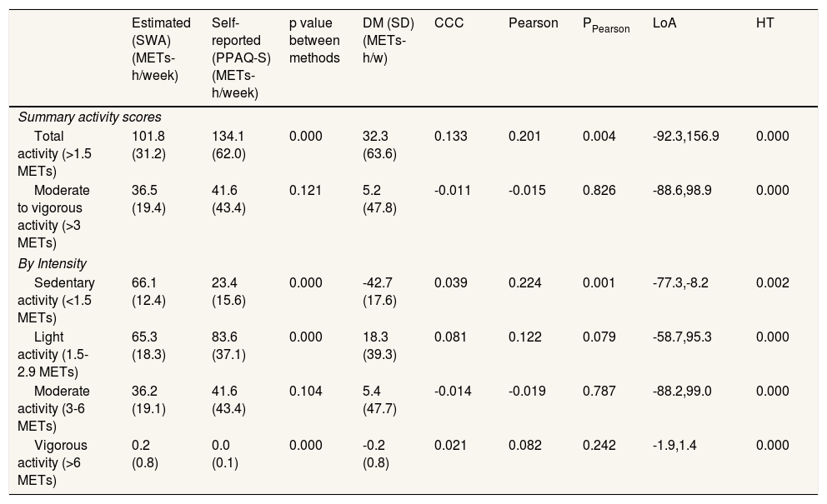Select the HT value '0.002'

click(772, 283)
